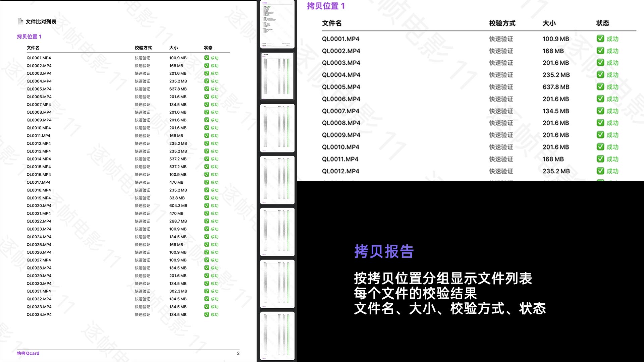Viewport: 644px width, 362px height.
Task: Toggle the checkmark for QL0028.MP4
Action: pos(207,268)
